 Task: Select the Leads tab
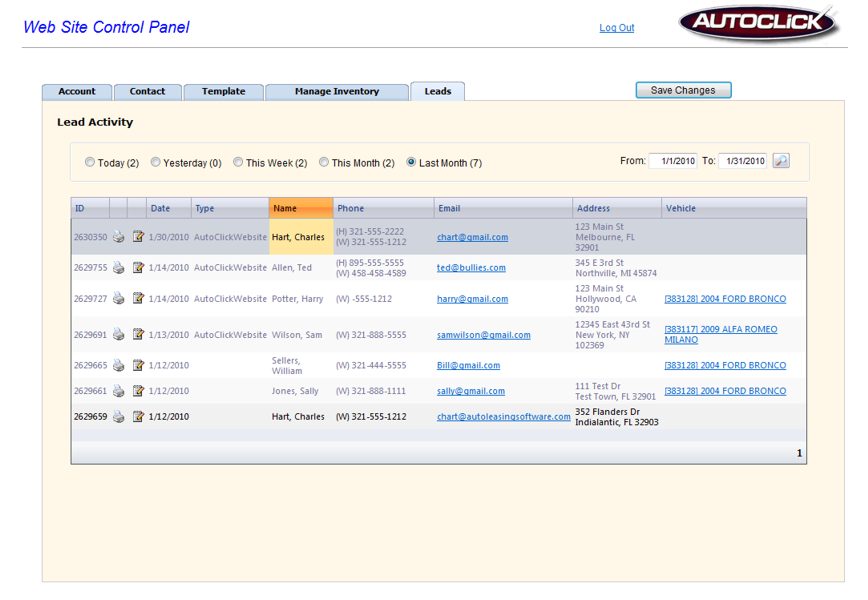click(437, 91)
